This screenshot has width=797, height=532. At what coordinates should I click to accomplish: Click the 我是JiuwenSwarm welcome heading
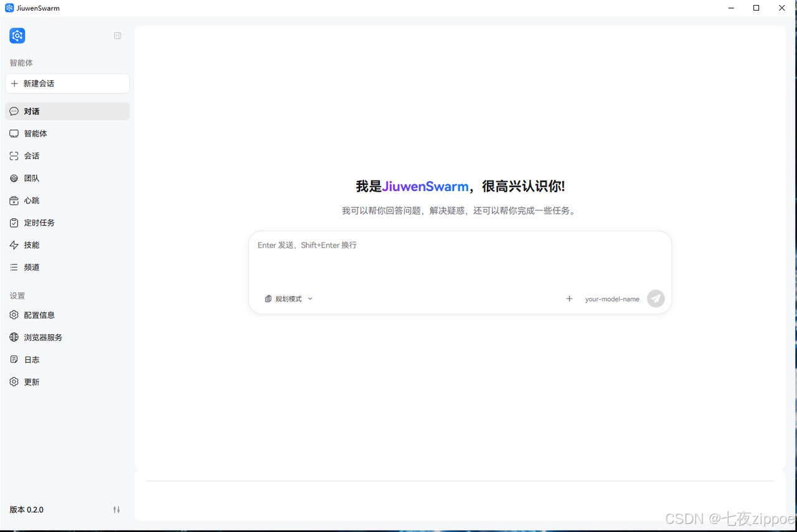click(460, 186)
